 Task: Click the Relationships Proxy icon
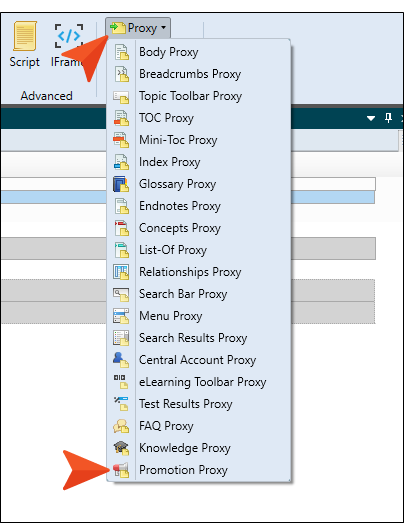pyautogui.click(x=121, y=272)
